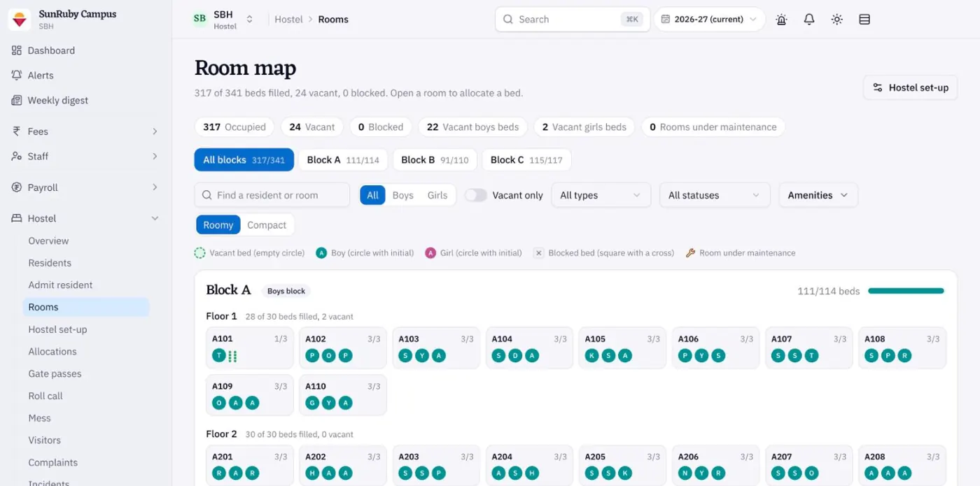Select the Block C tab

pyautogui.click(x=526, y=160)
